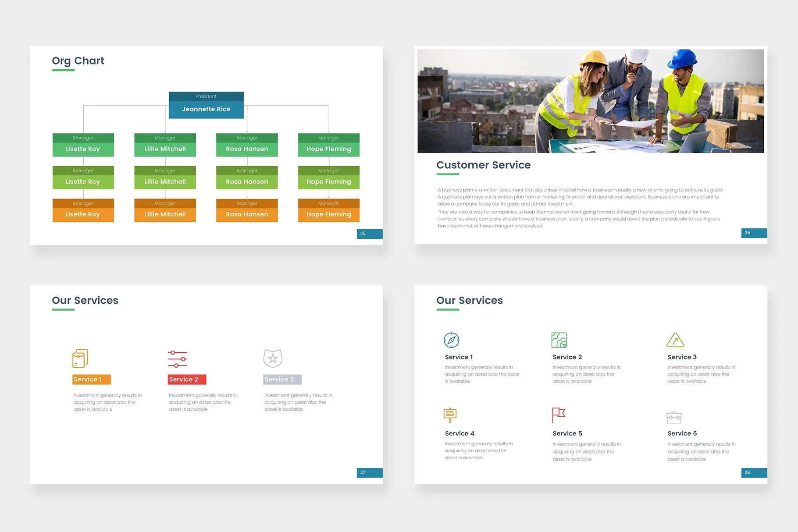798x532 pixels.
Task: Click the orange document icon above Service 1
Action: 80,358
